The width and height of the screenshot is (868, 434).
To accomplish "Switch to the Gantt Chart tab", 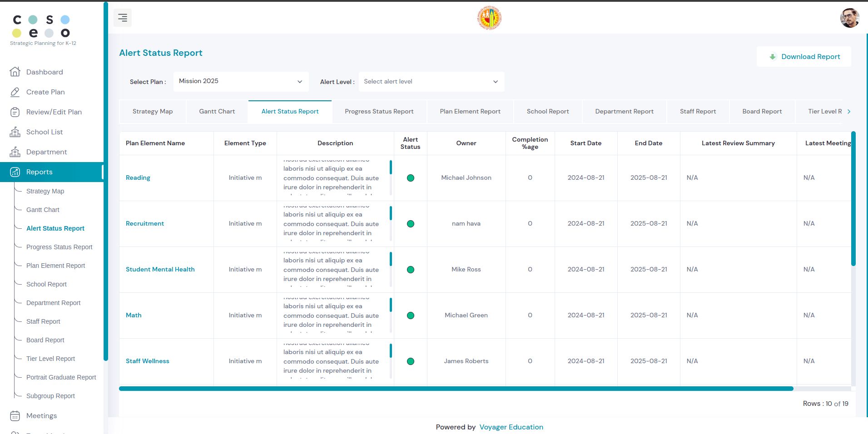I will click(x=217, y=112).
